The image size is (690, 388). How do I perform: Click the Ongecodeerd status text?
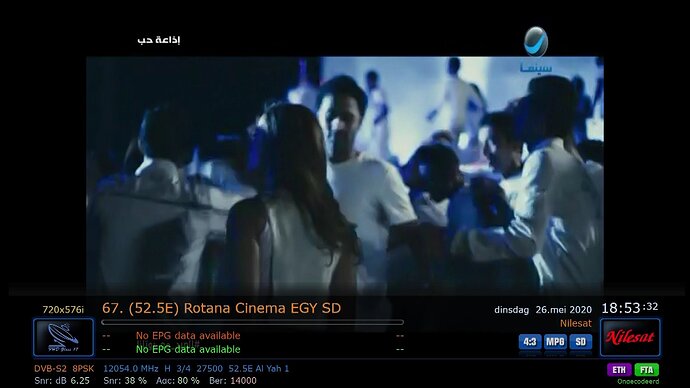point(638,381)
